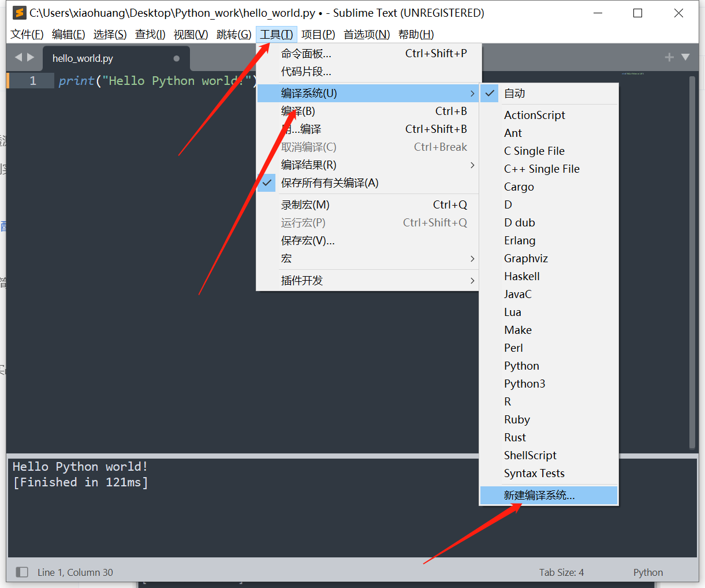Open the 查找(I) menu
The image size is (705, 588).
coord(150,35)
